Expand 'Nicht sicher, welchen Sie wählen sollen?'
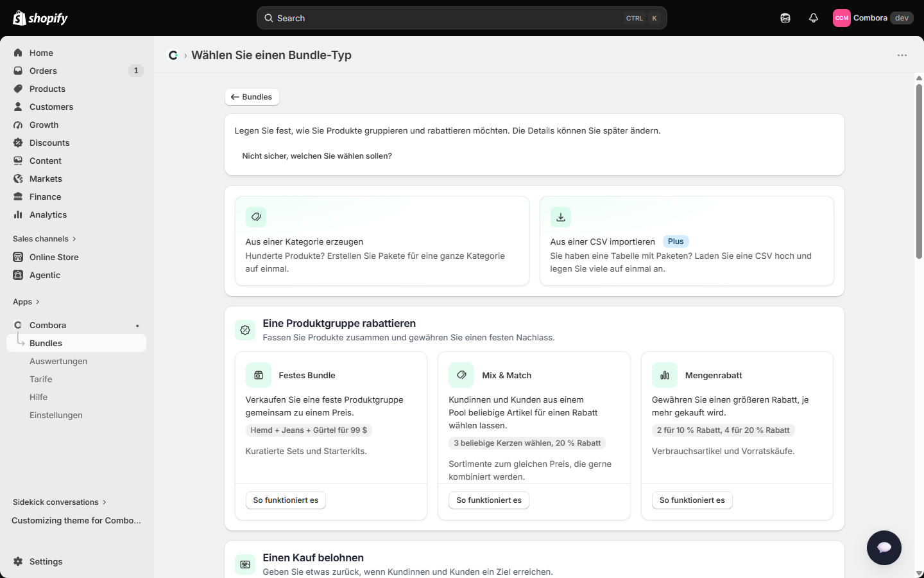Screen dimensions: 924x578 click(x=317, y=156)
